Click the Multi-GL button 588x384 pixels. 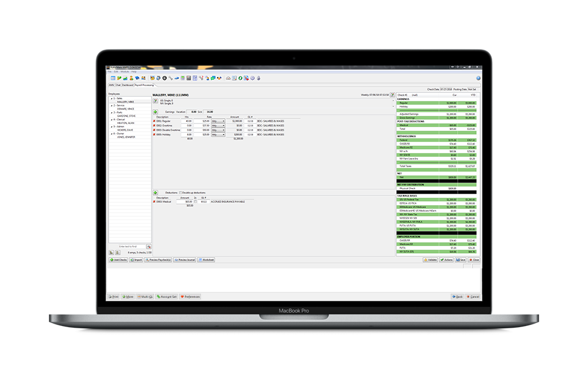pyautogui.click(x=145, y=297)
